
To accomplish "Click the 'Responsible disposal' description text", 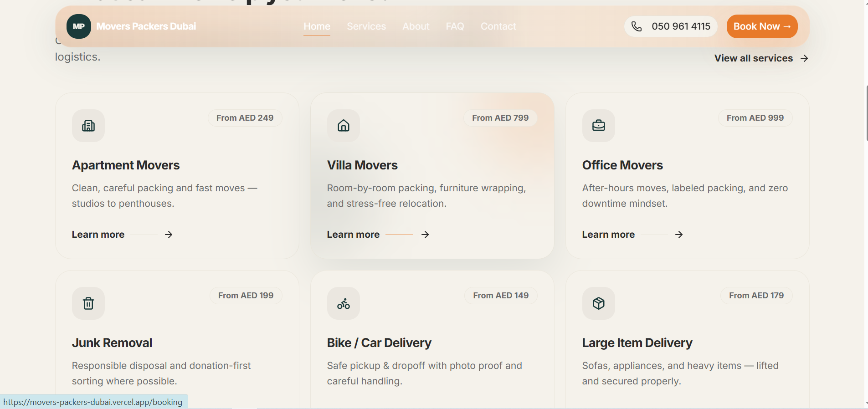I will point(161,373).
